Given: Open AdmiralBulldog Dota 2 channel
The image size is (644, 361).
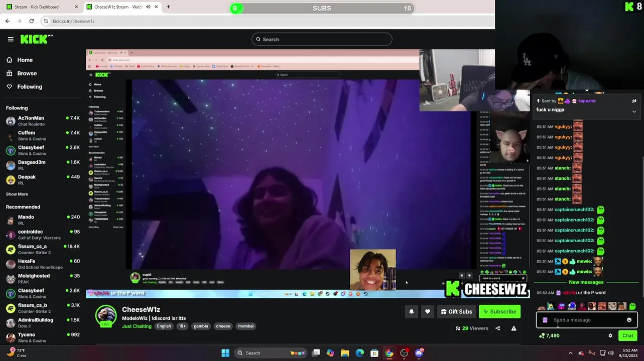Looking at the screenshot, I should coord(43,322).
